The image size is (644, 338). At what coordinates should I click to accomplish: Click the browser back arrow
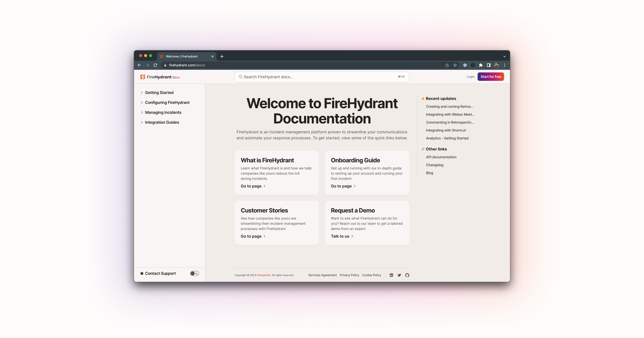point(139,65)
